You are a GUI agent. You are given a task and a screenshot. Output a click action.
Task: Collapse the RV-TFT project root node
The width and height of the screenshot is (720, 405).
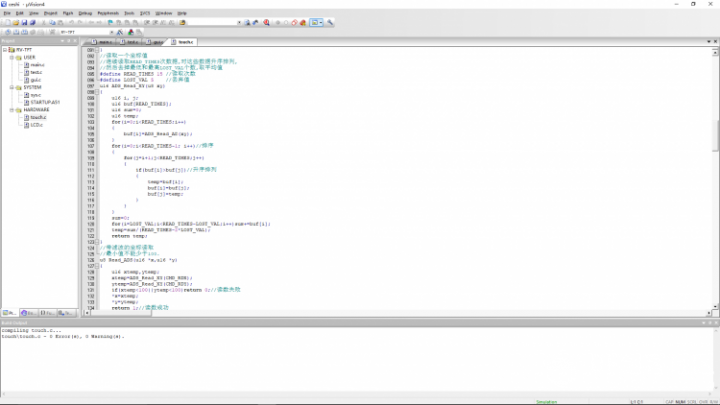click(5, 50)
